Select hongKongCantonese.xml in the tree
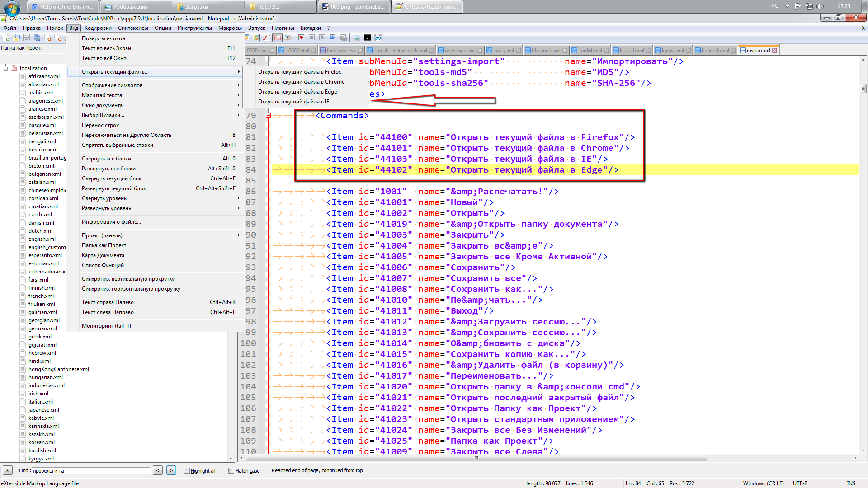 point(59,369)
